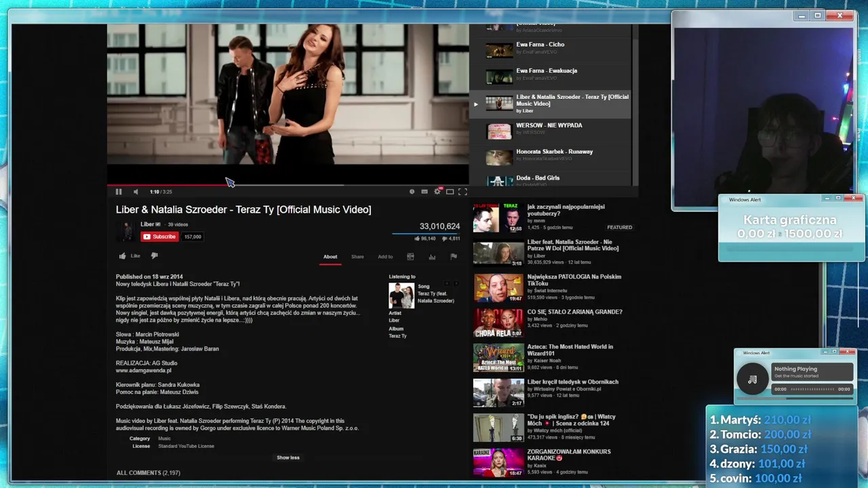Select the About tab
Viewport: 868px width, 488px height.
pos(330,257)
